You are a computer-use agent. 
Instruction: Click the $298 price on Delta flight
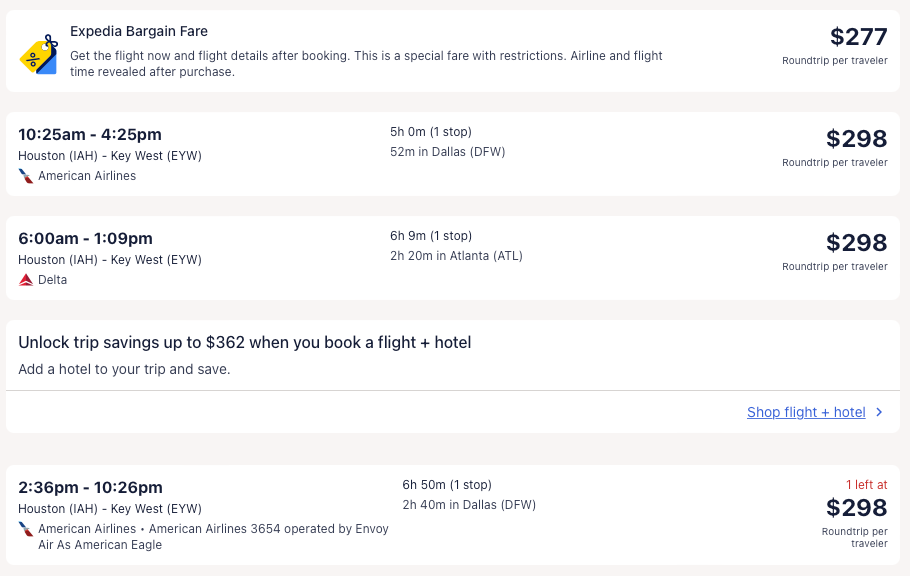pyautogui.click(x=856, y=243)
